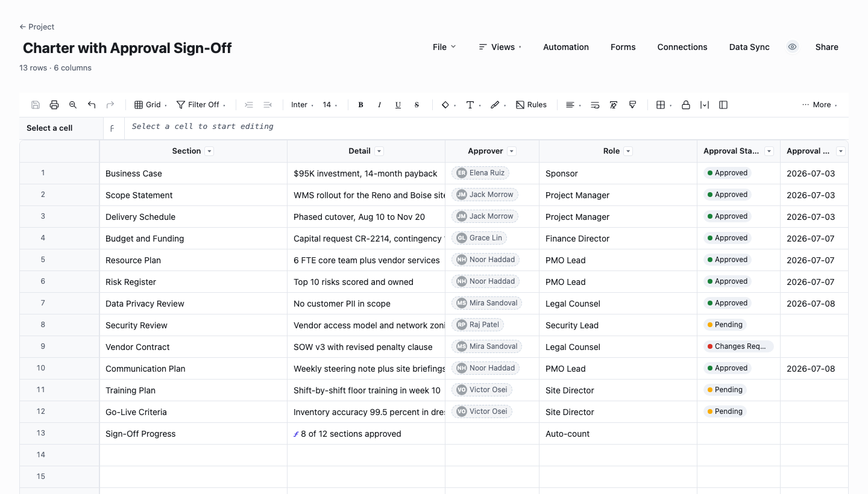Click the Select a cell name box
This screenshot has width=868, height=494.
click(61, 128)
